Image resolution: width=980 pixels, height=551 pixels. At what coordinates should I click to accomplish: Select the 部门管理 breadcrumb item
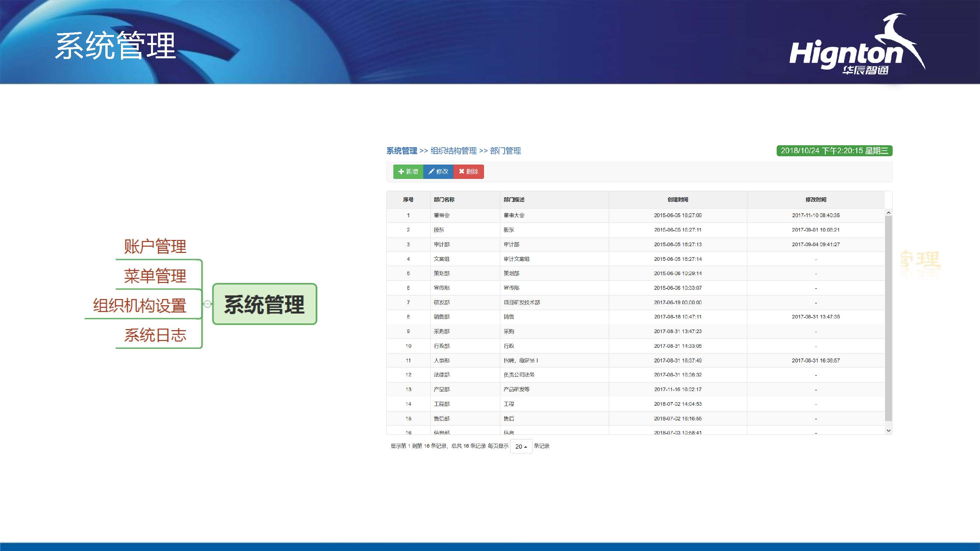click(506, 151)
